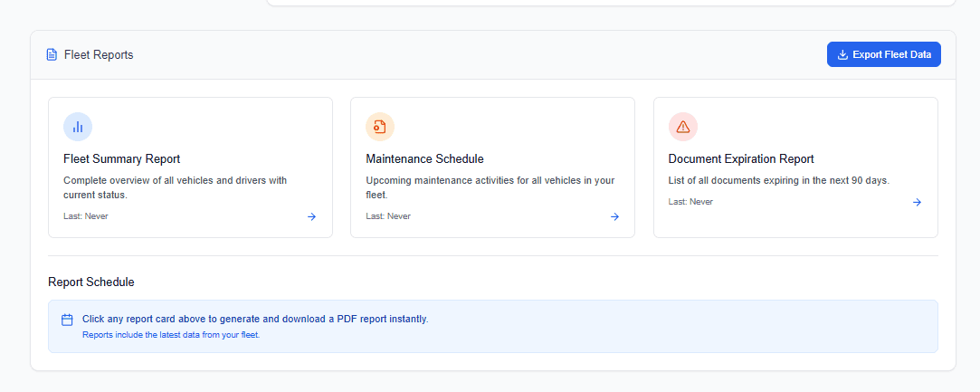
Task: Click the download icon in Export Fleet Data
Action: [x=842, y=54]
